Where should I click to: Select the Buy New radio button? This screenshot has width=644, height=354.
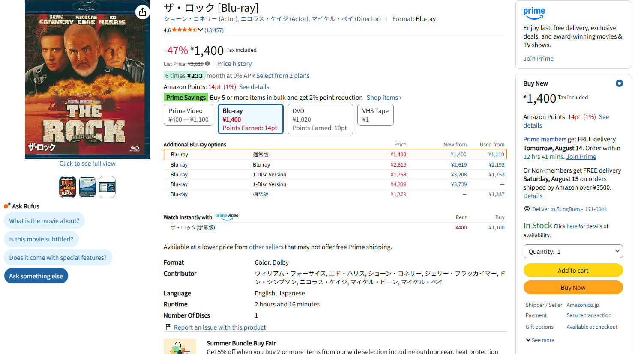[x=619, y=83]
